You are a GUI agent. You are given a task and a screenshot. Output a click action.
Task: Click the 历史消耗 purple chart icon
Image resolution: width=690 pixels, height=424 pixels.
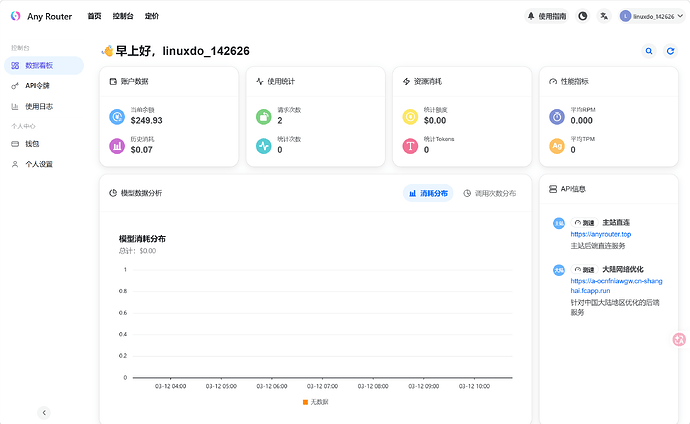pos(117,146)
